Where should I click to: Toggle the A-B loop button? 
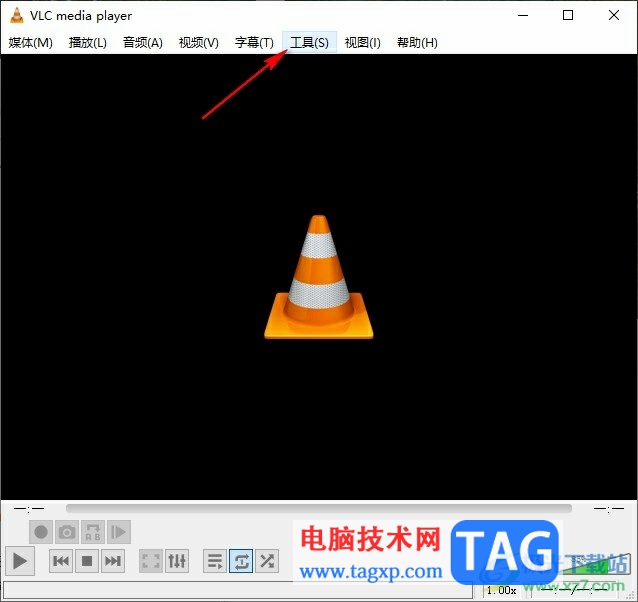pos(93,532)
